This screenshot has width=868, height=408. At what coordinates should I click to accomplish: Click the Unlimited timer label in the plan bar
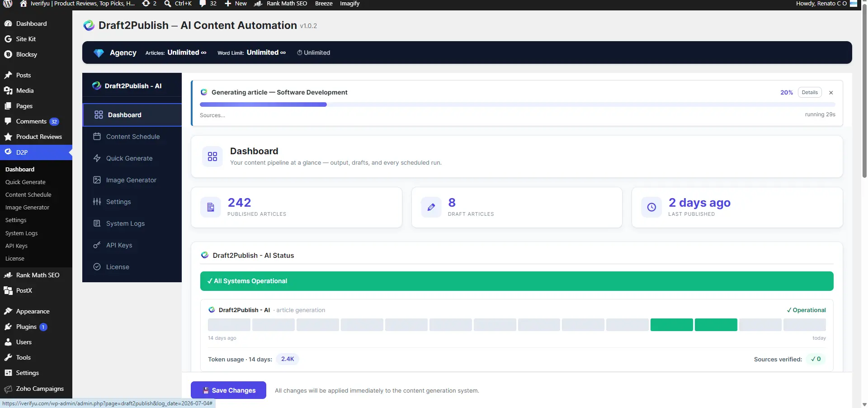313,52
